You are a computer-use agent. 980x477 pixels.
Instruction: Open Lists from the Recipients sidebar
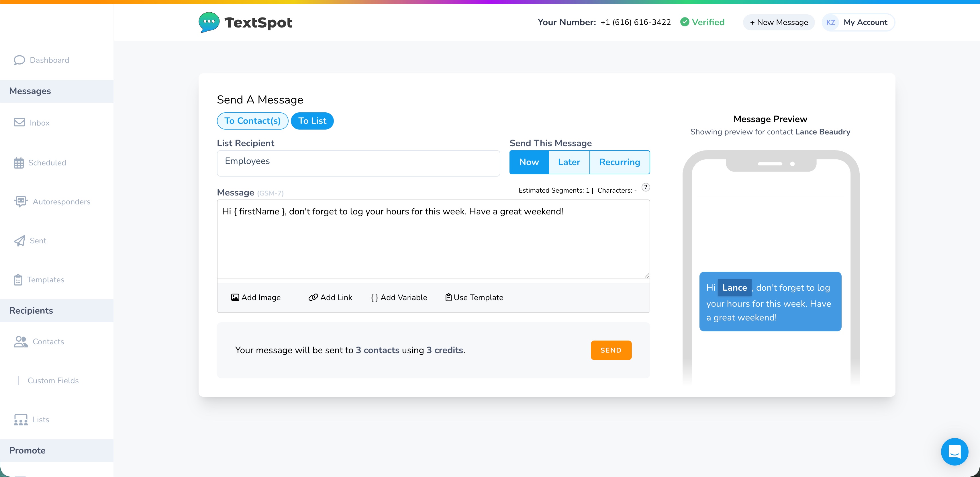coord(41,419)
